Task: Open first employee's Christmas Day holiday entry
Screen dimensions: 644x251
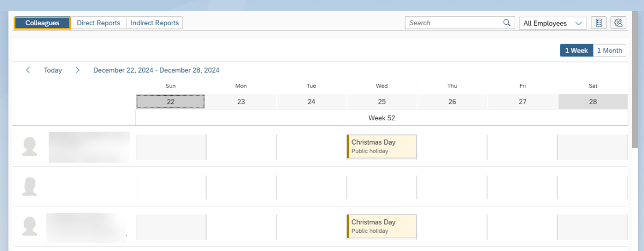Action: click(x=382, y=147)
